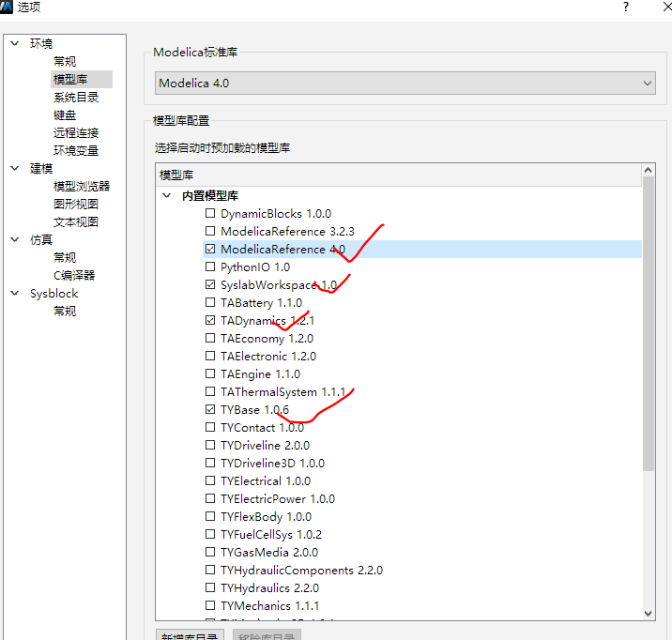672x640 pixels.
Task: Click the library list vertical scrollbar thumb
Action: click(649, 324)
